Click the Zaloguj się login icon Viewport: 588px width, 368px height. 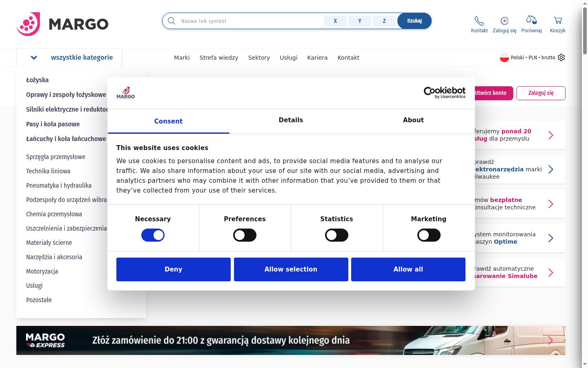coord(505,21)
